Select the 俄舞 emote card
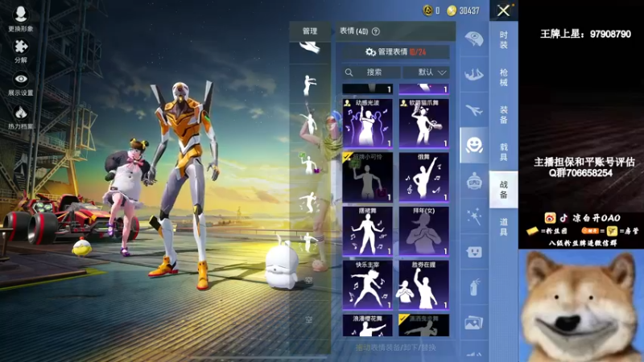 click(x=424, y=177)
